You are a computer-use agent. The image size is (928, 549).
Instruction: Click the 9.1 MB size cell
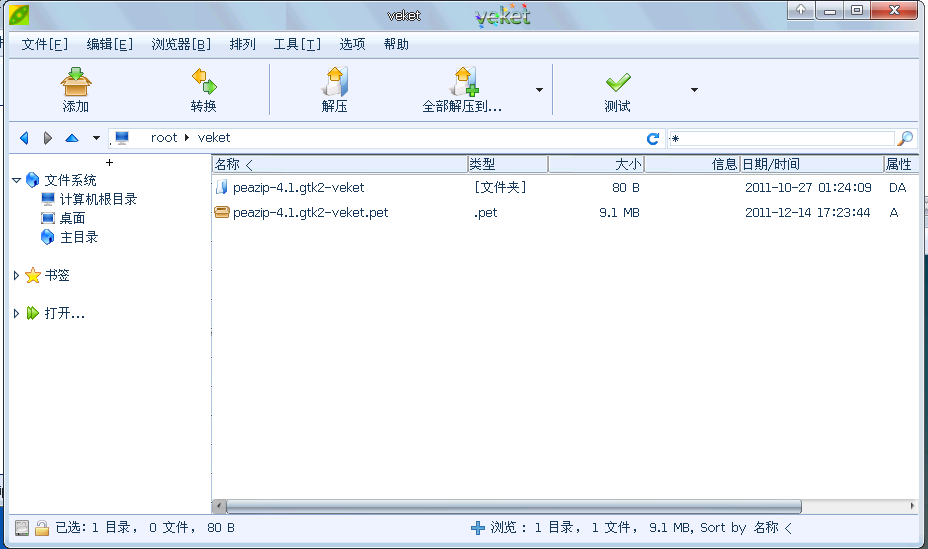pyautogui.click(x=619, y=212)
